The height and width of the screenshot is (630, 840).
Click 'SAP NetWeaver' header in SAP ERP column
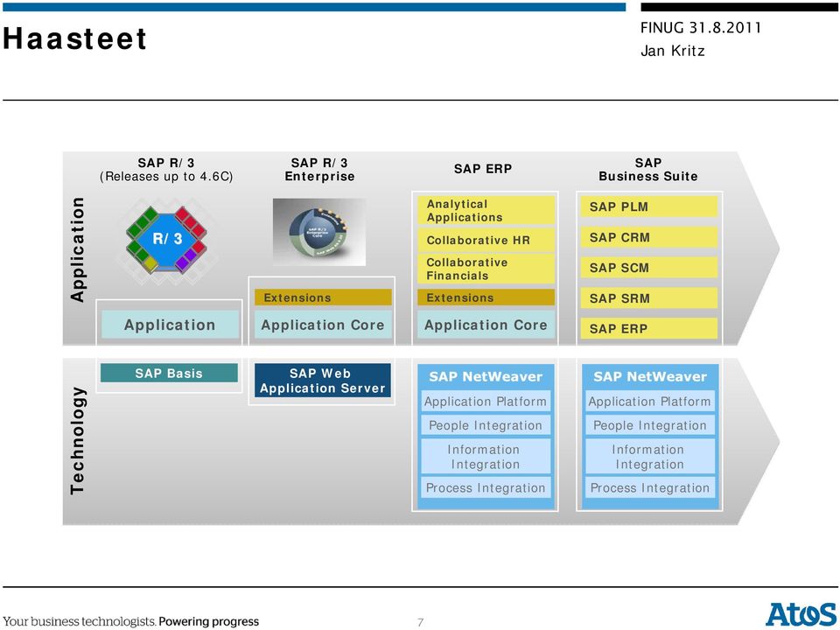click(486, 376)
